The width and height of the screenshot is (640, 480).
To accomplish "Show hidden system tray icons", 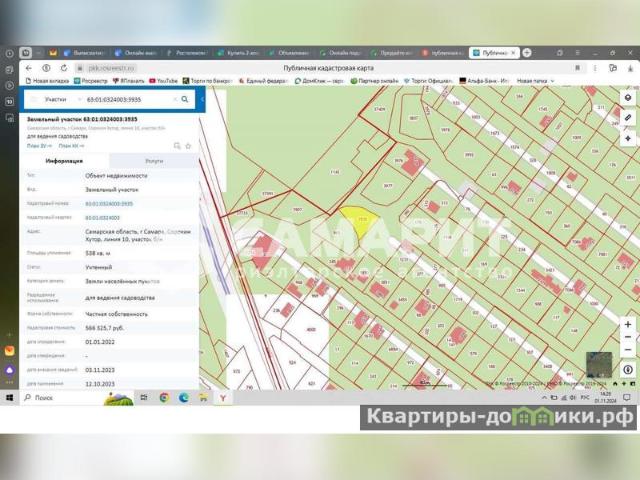I will (544, 398).
